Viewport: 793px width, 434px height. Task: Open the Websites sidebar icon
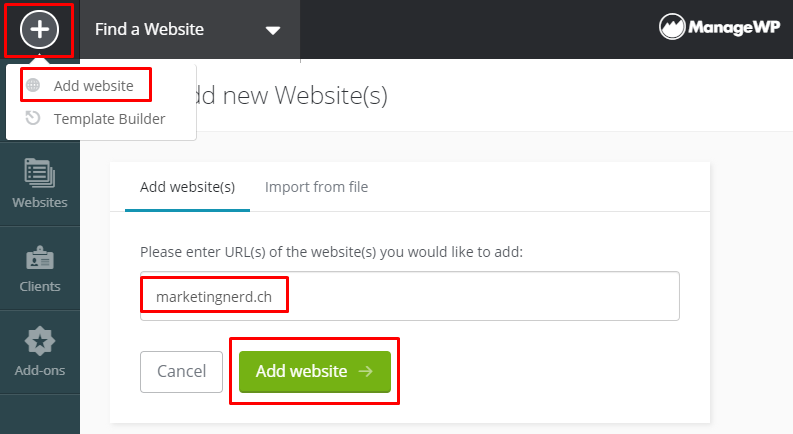point(39,172)
